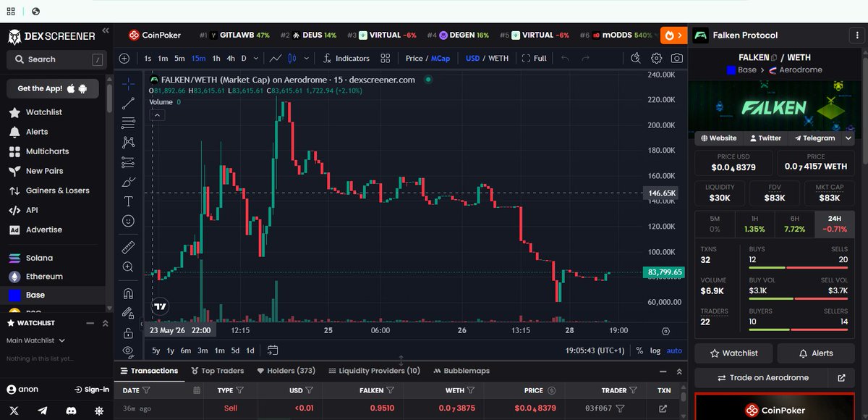Select the patterns (XABCD) drawing tool
The width and height of the screenshot is (868, 420).
click(128, 142)
